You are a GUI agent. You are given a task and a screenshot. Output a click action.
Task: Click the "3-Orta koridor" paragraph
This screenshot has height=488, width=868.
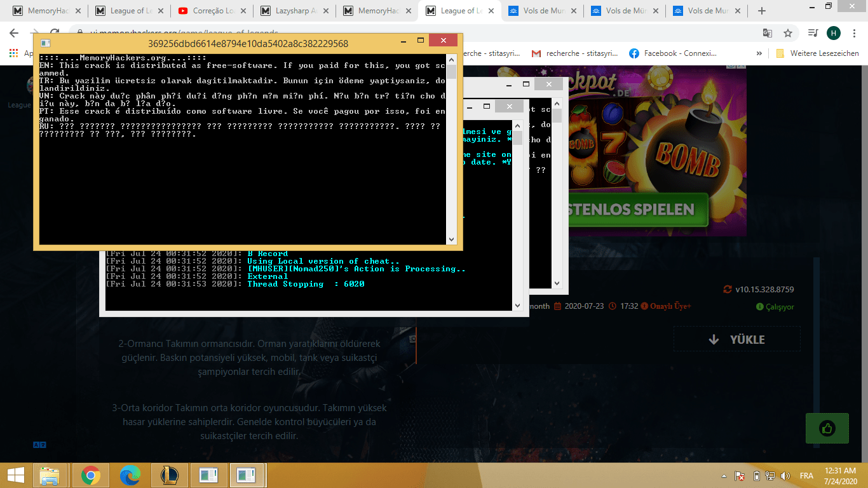(x=249, y=422)
